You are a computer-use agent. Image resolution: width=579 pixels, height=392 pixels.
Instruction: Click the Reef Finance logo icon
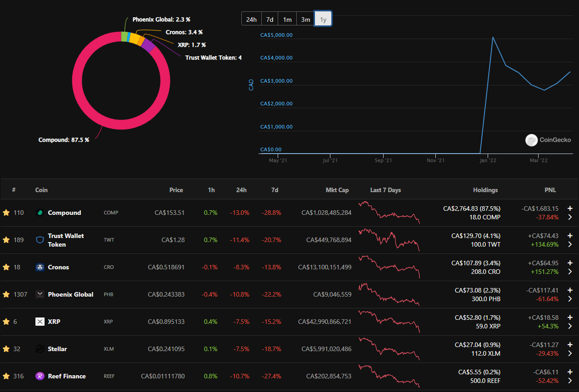click(40, 376)
